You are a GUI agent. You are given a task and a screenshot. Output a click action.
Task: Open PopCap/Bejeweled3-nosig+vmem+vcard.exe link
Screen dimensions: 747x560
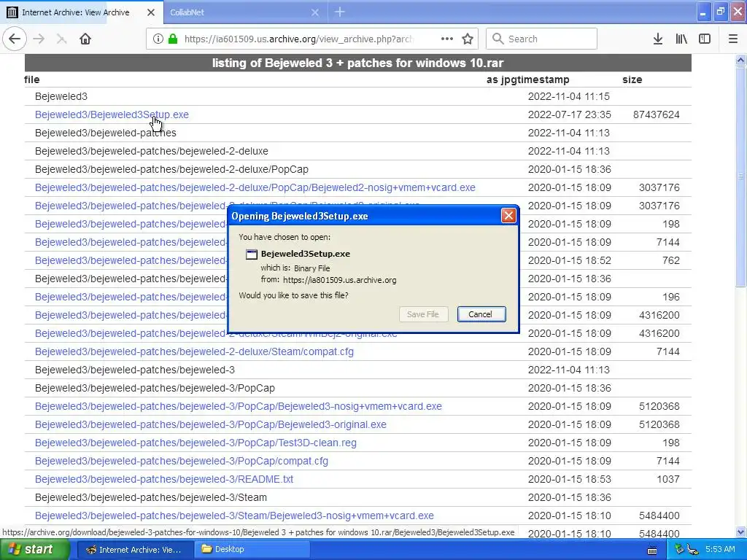pyautogui.click(x=239, y=406)
